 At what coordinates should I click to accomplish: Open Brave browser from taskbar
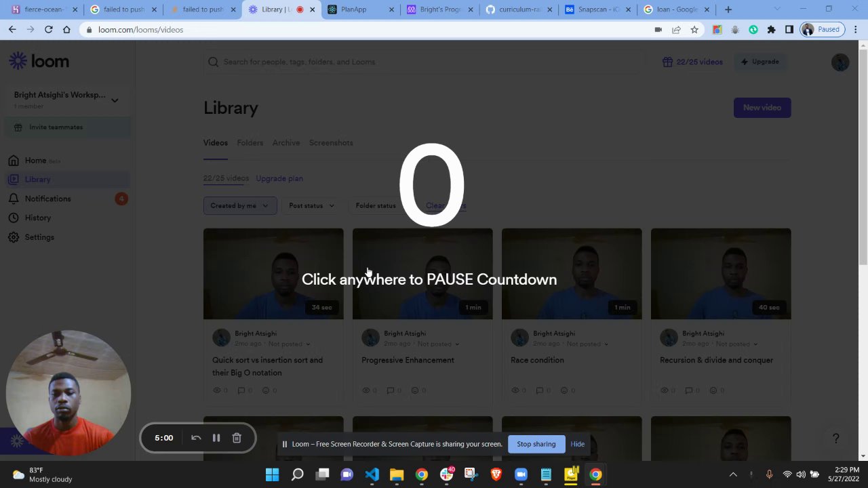click(x=496, y=474)
